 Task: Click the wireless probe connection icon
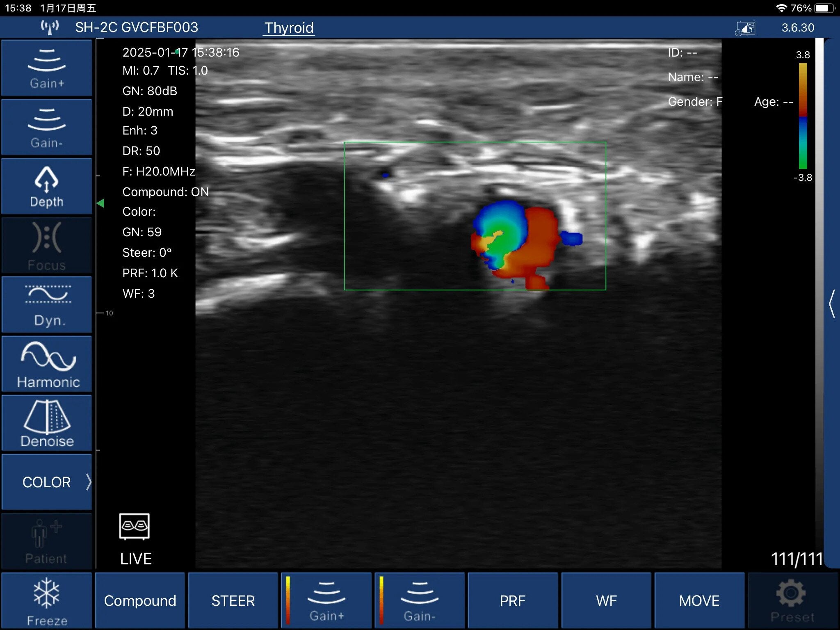(50, 27)
